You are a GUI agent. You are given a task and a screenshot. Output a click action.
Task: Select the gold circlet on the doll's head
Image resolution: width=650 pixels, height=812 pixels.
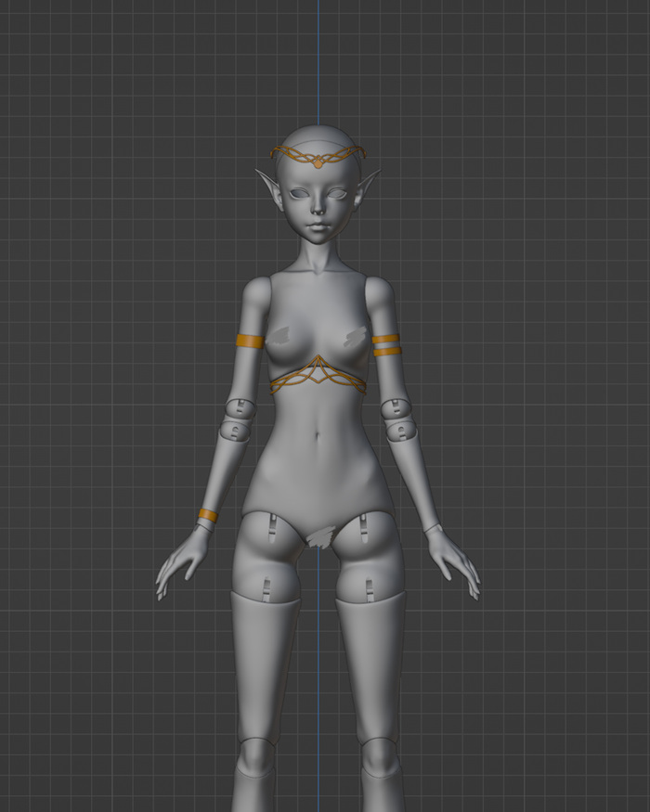[x=318, y=155]
